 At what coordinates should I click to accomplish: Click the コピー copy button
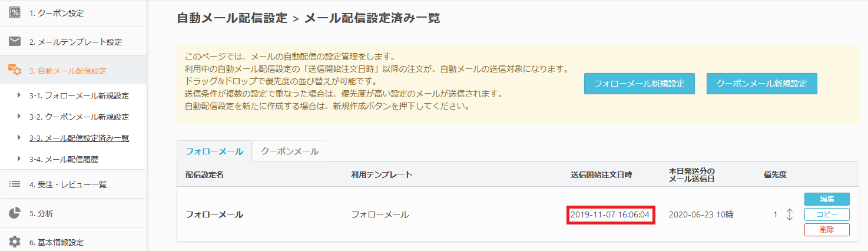827,214
